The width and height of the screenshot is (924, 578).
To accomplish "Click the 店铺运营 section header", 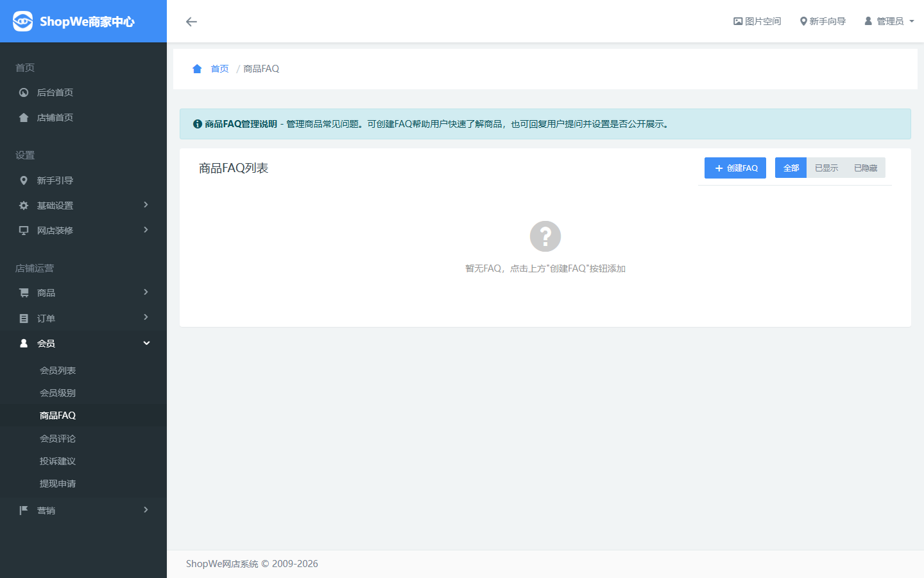I will pos(35,268).
